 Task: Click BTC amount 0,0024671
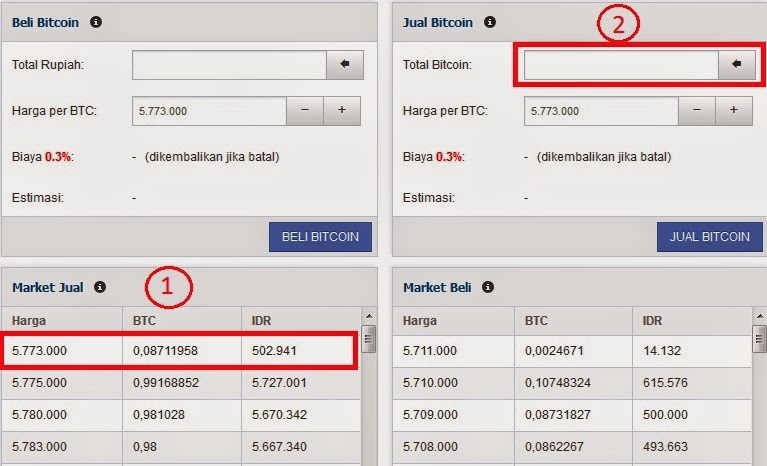pos(554,351)
